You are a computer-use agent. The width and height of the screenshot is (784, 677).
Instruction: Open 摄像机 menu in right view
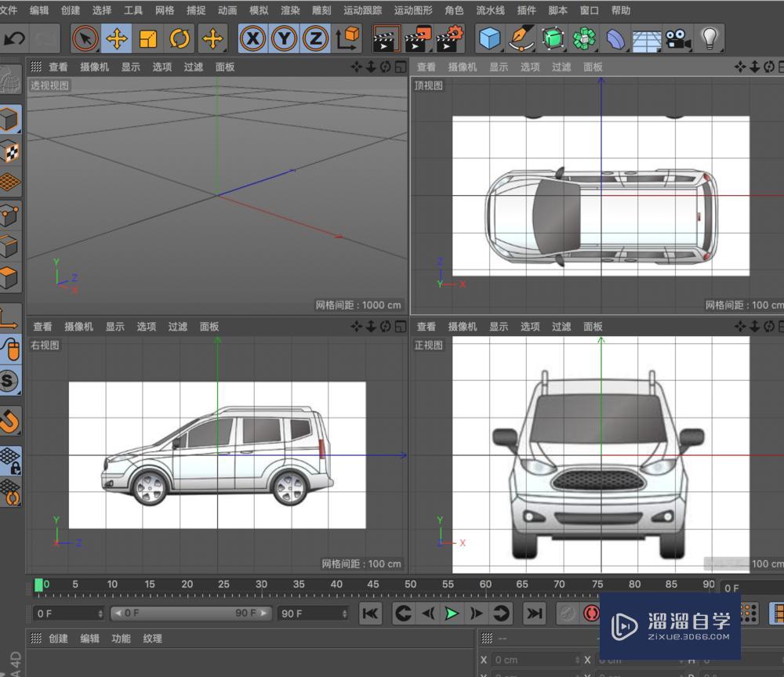click(x=78, y=327)
